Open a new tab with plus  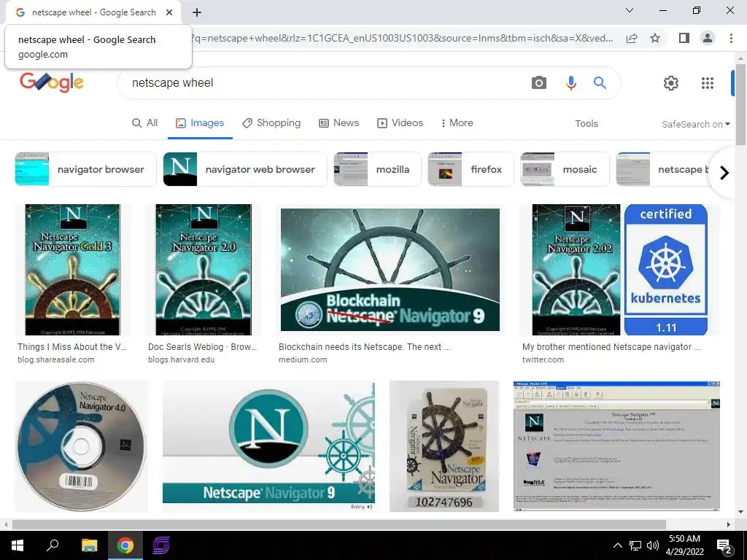tap(197, 12)
